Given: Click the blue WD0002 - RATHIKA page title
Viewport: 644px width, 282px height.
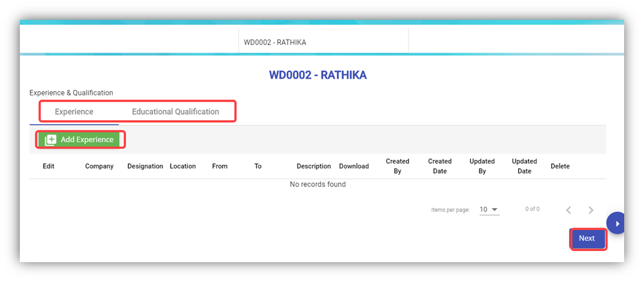Looking at the screenshot, I should pyautogui.click(x=317, y=75).
